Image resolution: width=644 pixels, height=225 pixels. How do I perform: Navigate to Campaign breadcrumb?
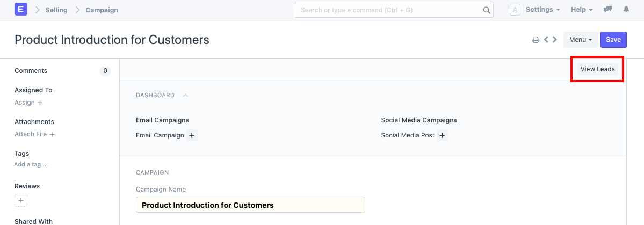click(102, 10)
